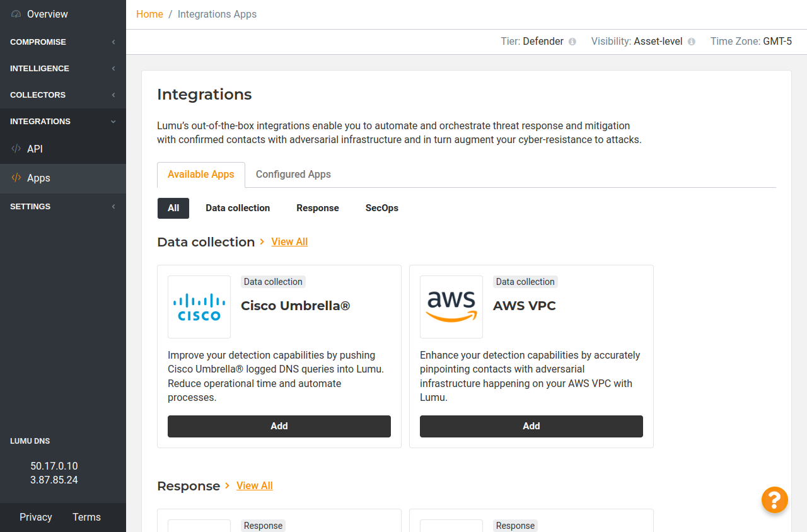
Task: Filter apps by SecOps category
Action: (x=381, y=208)
